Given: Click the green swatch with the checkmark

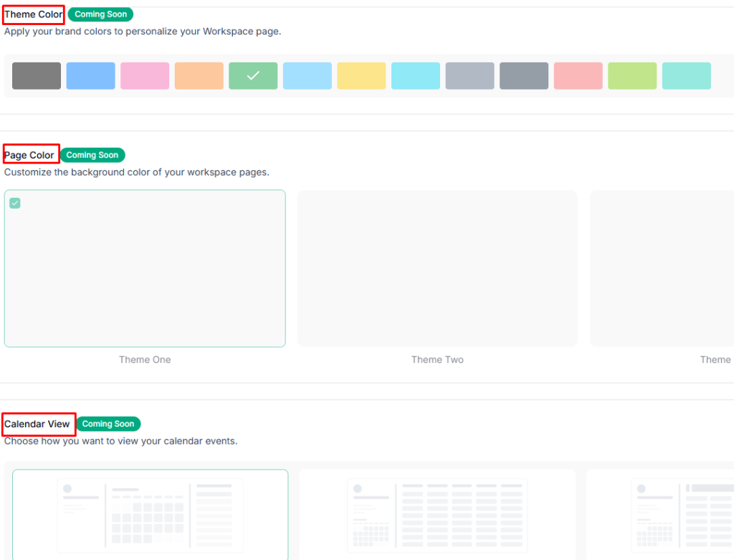Looking at the screenshot, I should [x=253, y=75].
